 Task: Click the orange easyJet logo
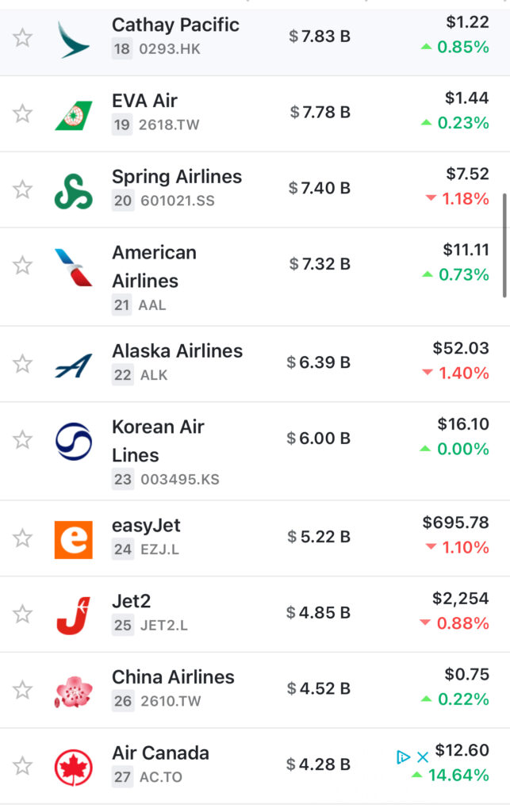point(74,539)
